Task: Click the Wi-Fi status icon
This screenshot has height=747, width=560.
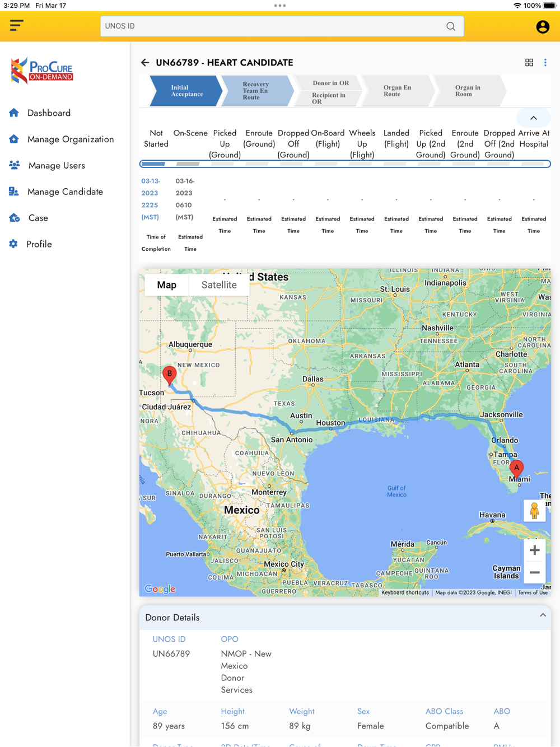Action: click(517, 6)
